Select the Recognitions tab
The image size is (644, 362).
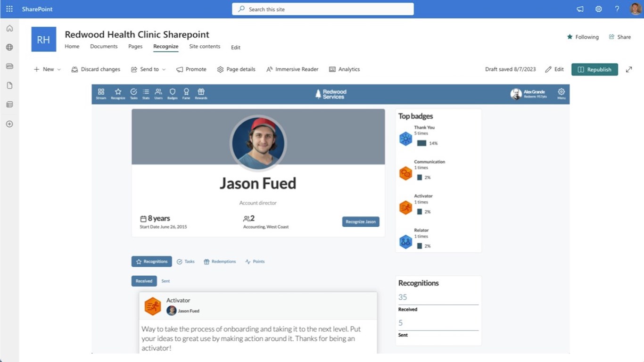click(151, 262)
